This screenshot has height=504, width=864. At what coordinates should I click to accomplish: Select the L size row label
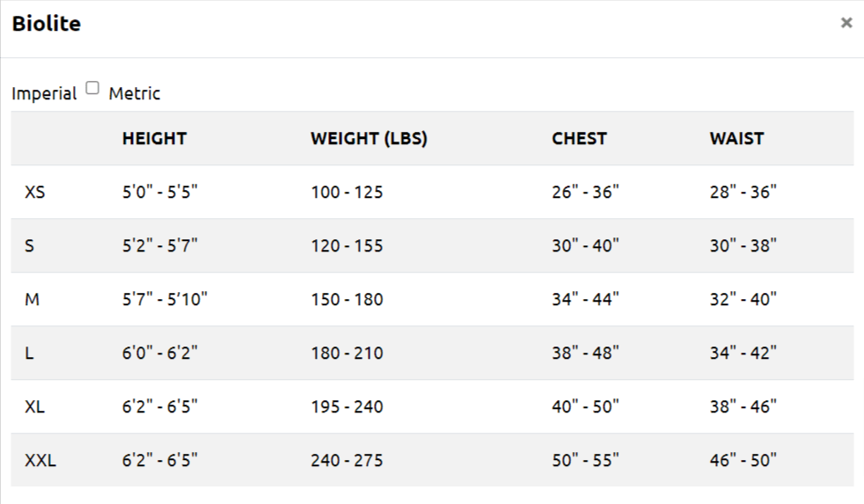[x=30, y=353]
